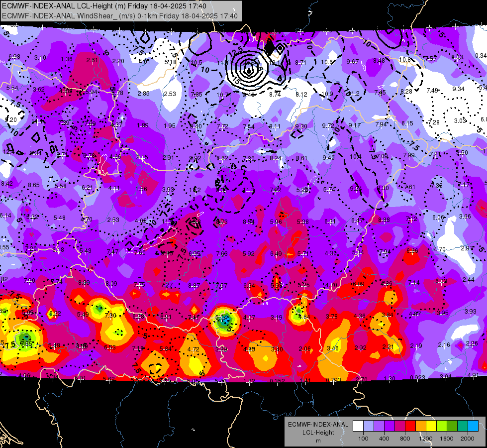Screen dimensions: 487x448
Task: Click the wind shear value 6.15
Action: (x=407, y=123)
